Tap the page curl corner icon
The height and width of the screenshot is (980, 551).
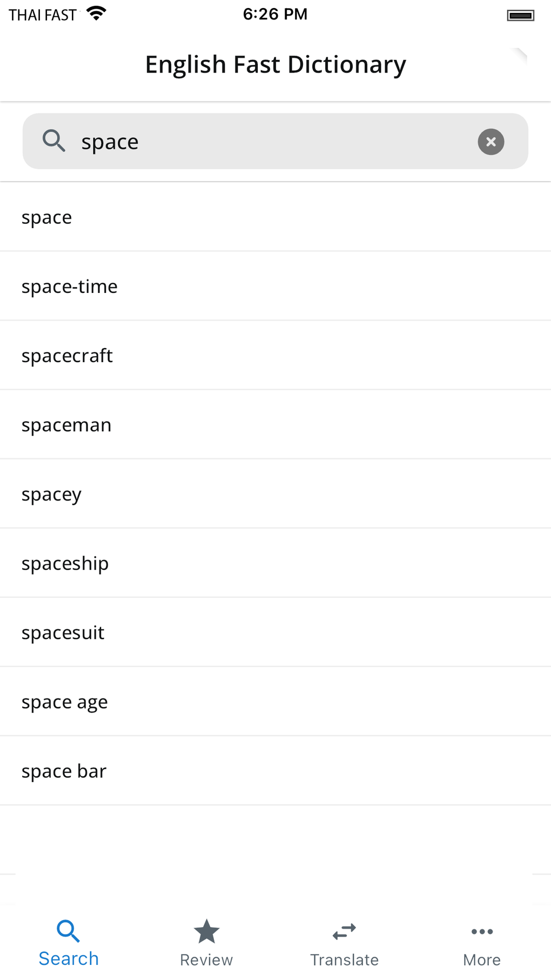click(519, 56)
